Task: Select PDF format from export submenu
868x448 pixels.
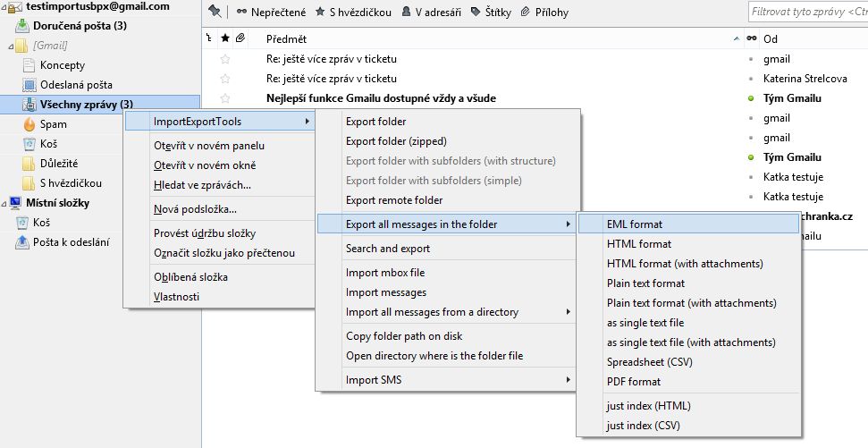Action: pos(634,382)
